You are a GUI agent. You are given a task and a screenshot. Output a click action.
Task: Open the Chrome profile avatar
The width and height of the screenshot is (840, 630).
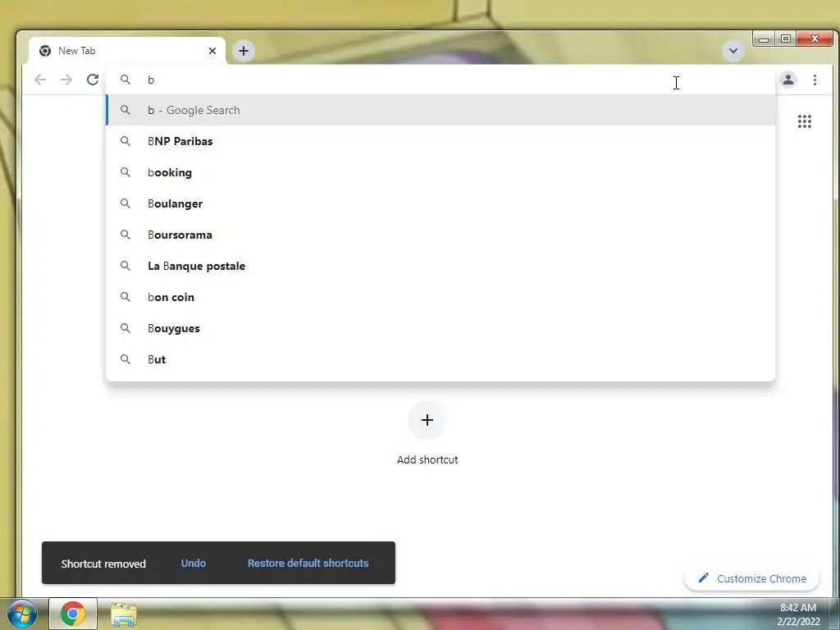[788, 80]
